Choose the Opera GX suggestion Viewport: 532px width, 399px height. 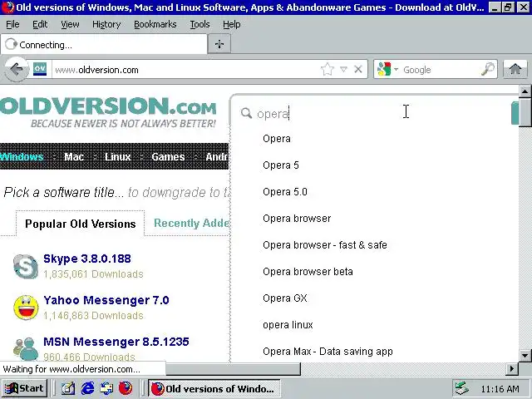coord(284,298)
